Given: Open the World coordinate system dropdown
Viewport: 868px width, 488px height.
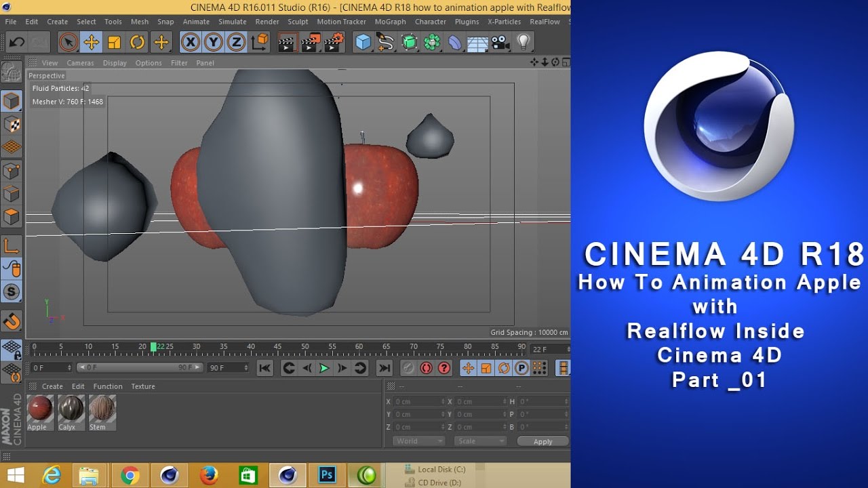Looking at the screenshot, I should pos(418,441).
